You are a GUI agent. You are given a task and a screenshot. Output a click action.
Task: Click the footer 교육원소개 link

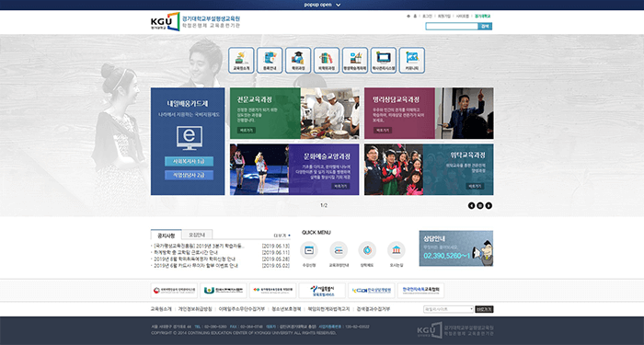pyautogui.click(x=161, y=309)
